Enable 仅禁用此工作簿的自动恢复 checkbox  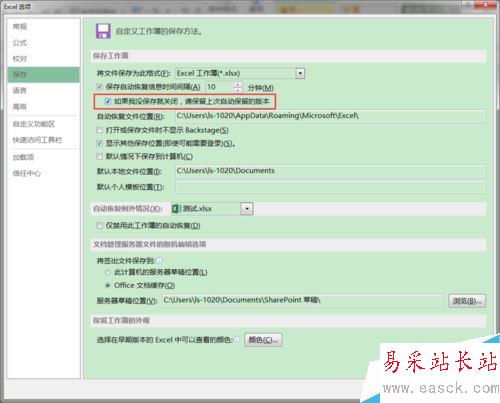[x=99, y=226]
